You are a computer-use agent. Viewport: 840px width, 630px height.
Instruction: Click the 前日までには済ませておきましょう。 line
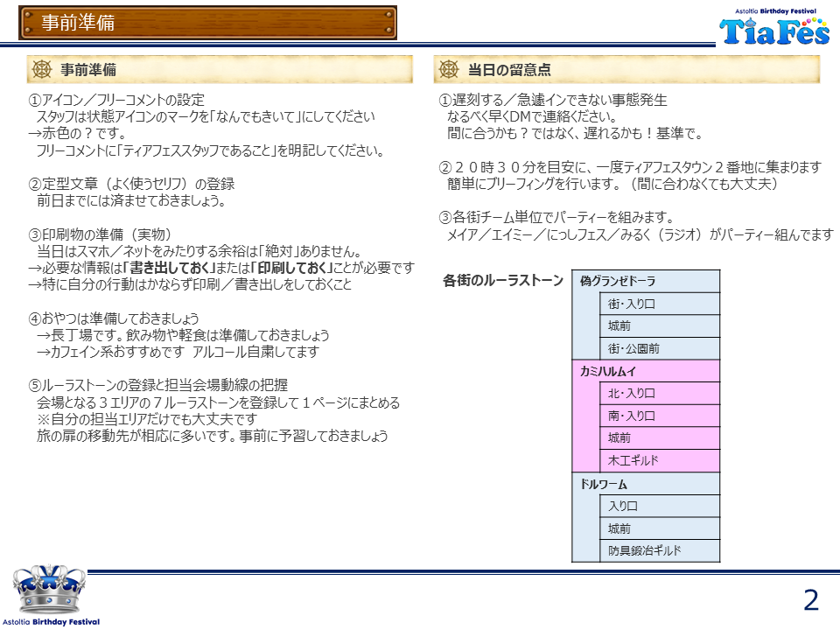[x=131, y=201]
